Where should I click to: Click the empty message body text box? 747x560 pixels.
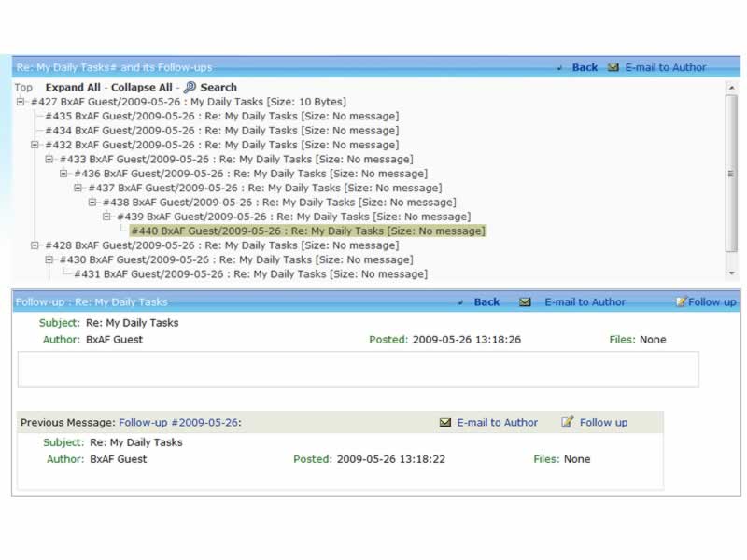point(358,369)
